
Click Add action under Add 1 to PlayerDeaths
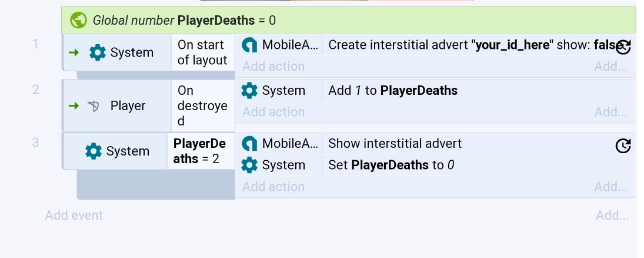(x=273, y=112)
